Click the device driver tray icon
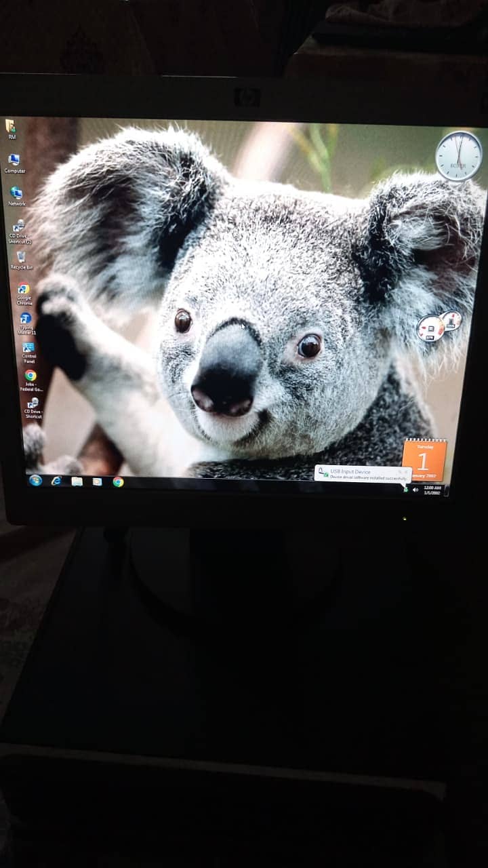The height and width of the screenshot is (868, 488). click(405, 489)
